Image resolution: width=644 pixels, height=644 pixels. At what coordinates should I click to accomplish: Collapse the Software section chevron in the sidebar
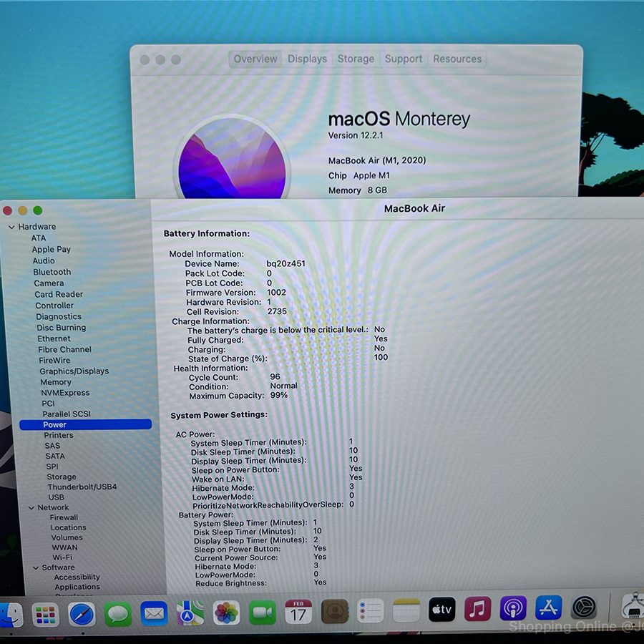pos(36,568)
